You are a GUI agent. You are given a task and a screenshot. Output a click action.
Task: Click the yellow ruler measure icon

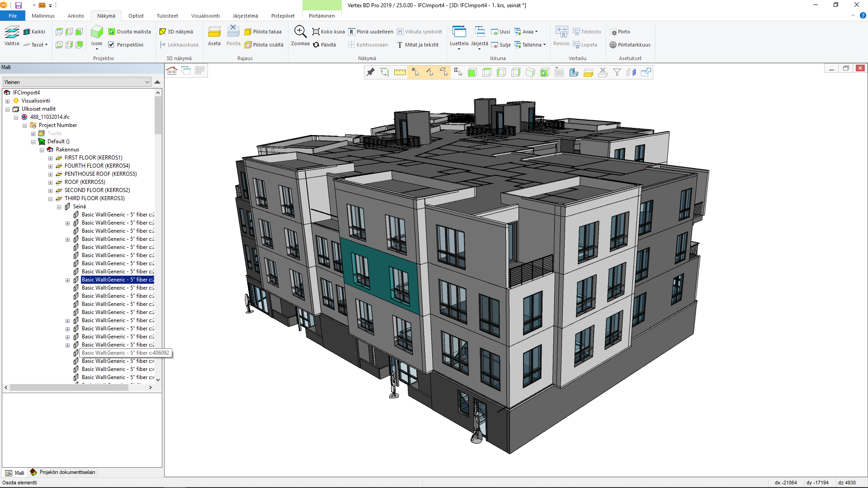(x=400, y=72)
